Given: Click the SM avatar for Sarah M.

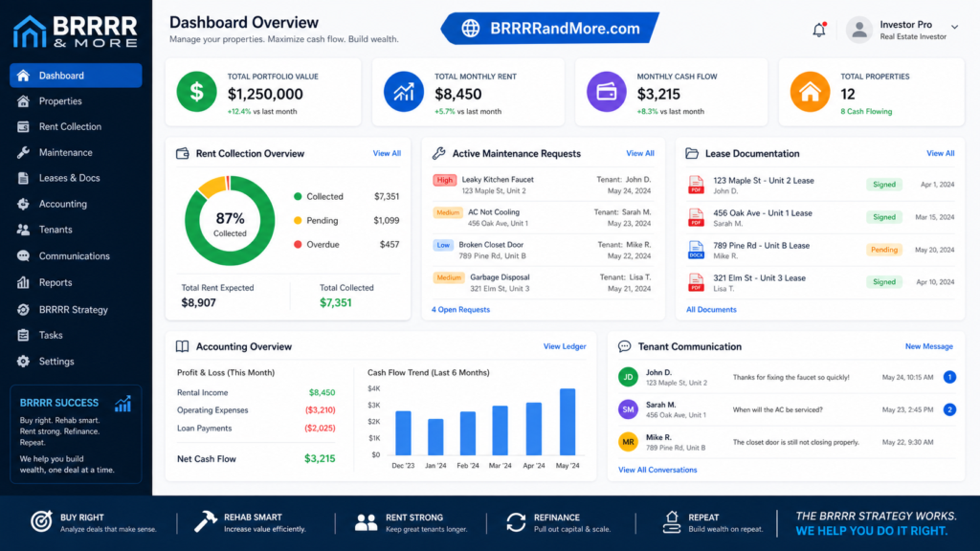Looking at the screenshot, I should 628,409.
